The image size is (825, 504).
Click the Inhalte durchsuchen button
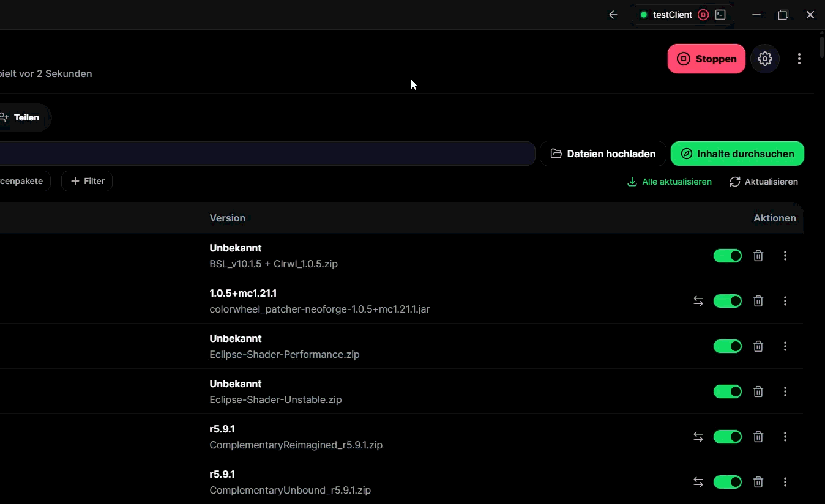tap(737, 154)
